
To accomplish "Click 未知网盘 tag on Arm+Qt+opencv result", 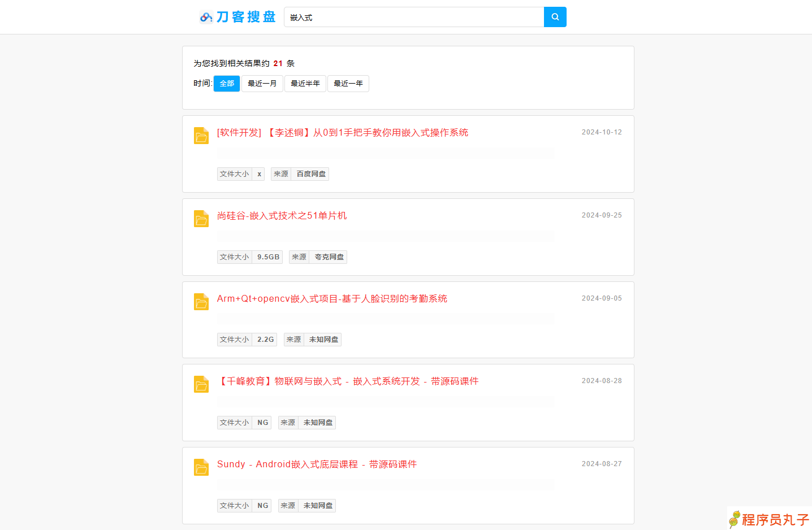I will [323, 340].
